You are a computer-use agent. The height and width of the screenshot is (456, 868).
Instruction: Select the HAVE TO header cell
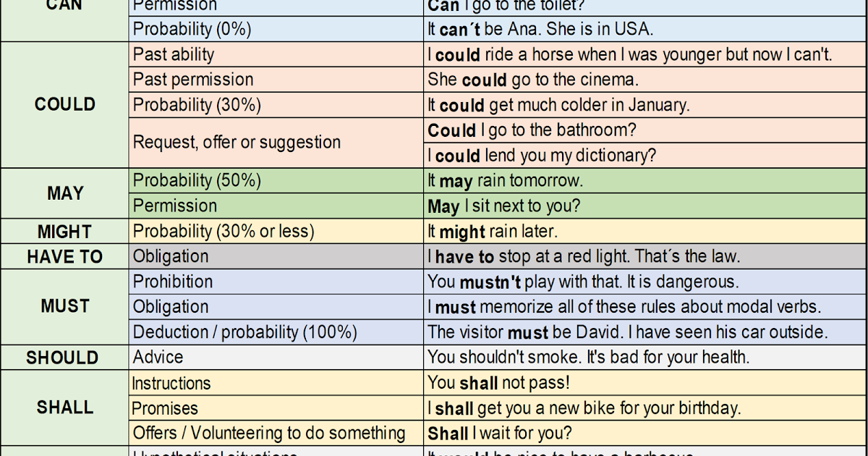point(64,256)
